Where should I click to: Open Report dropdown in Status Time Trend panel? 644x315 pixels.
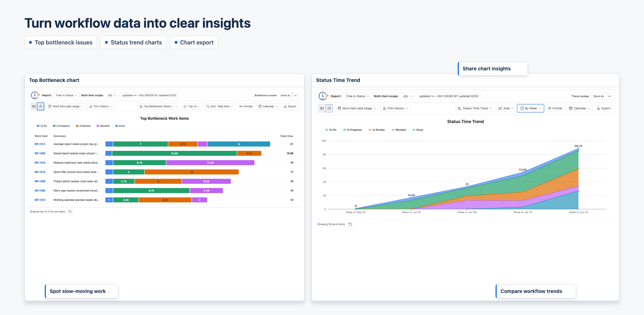357,96
